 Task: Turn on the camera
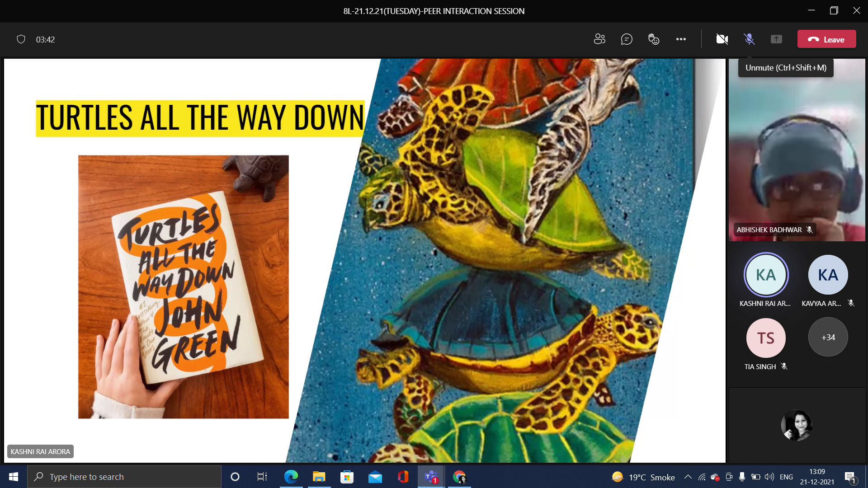click(722, 39)
